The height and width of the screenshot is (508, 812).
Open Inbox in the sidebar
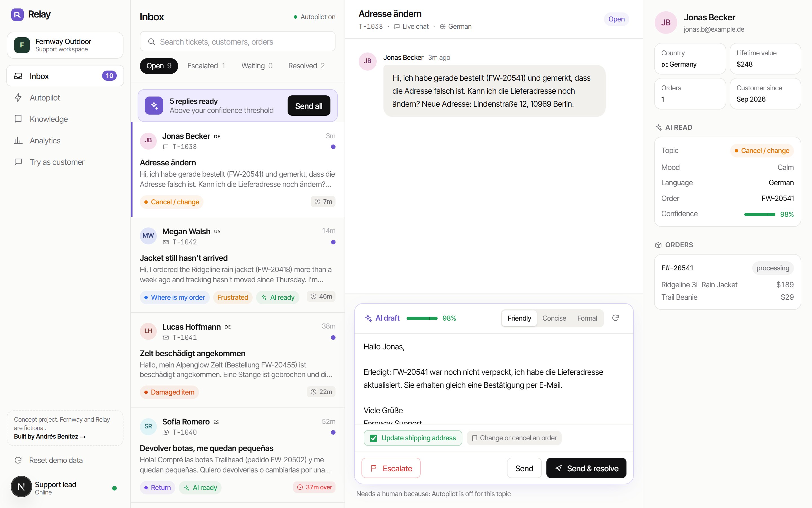[65, 76]
